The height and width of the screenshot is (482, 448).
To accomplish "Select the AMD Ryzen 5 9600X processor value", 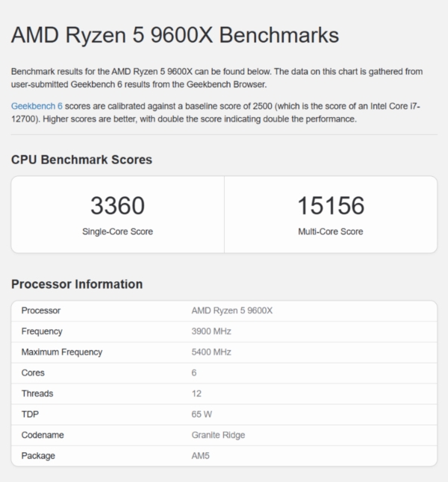I will pyautogui.click(x=232, y=310).
